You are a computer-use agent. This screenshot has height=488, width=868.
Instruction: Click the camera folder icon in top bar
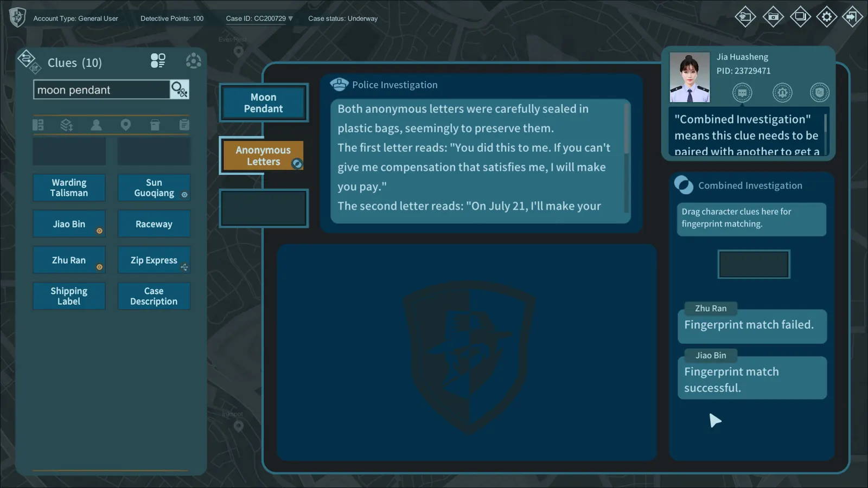coord(773,17)
